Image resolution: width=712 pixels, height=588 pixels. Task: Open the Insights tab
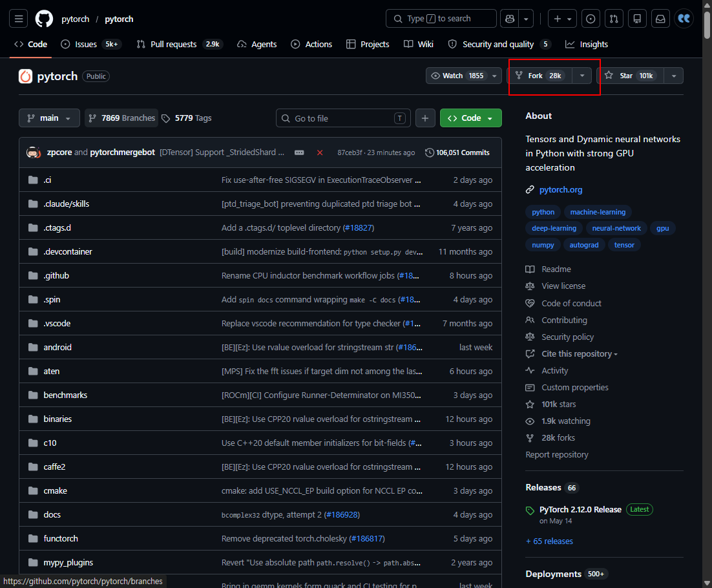586,44
